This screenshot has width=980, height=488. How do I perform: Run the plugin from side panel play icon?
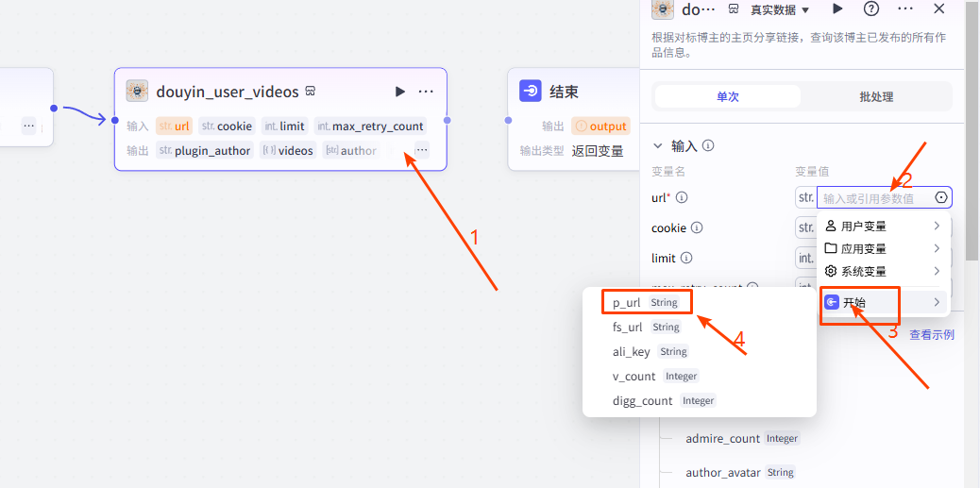tap(837, 8)
